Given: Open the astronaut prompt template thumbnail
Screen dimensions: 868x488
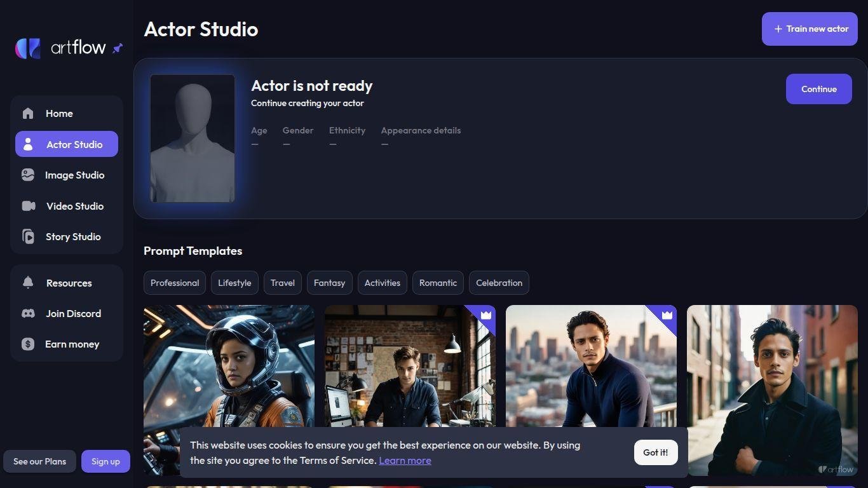Looking at the screenshot, I should [229, 365].
